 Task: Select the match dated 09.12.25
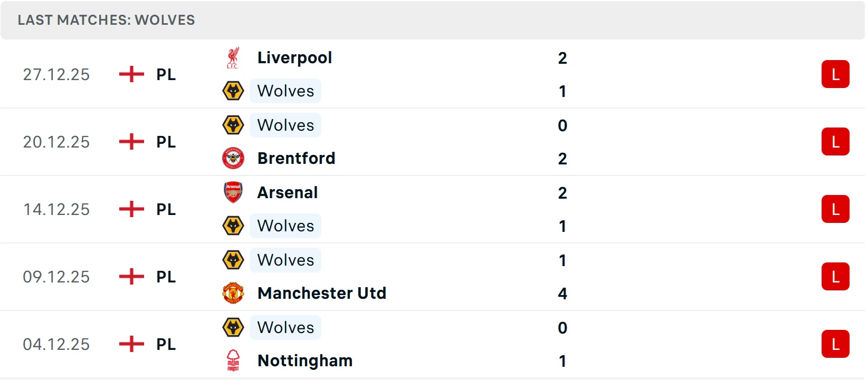(56, 277)
